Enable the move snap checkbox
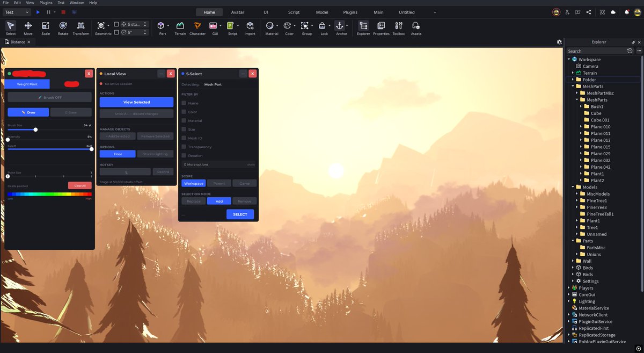Viewport: 644px width, 353px height. click(116, 24)
